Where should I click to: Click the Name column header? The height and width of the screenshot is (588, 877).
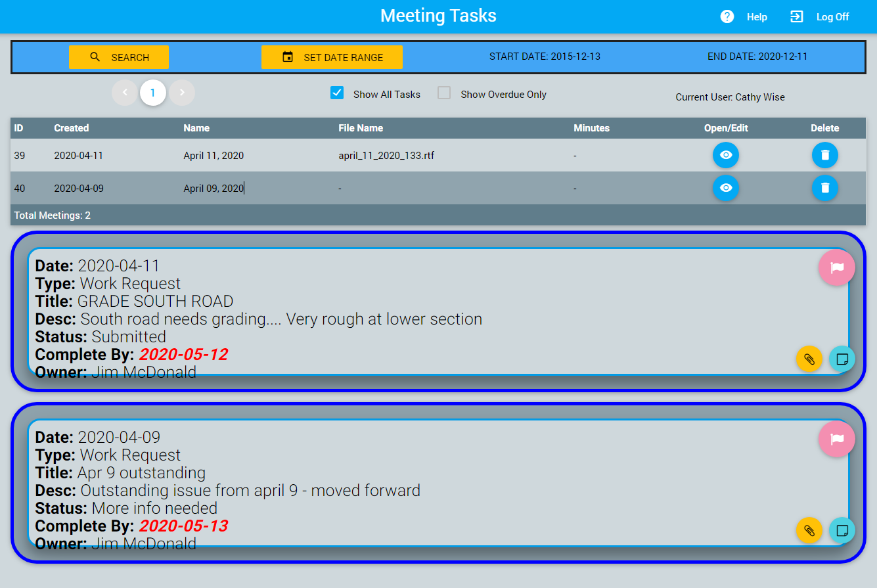[x=196, y=128]
